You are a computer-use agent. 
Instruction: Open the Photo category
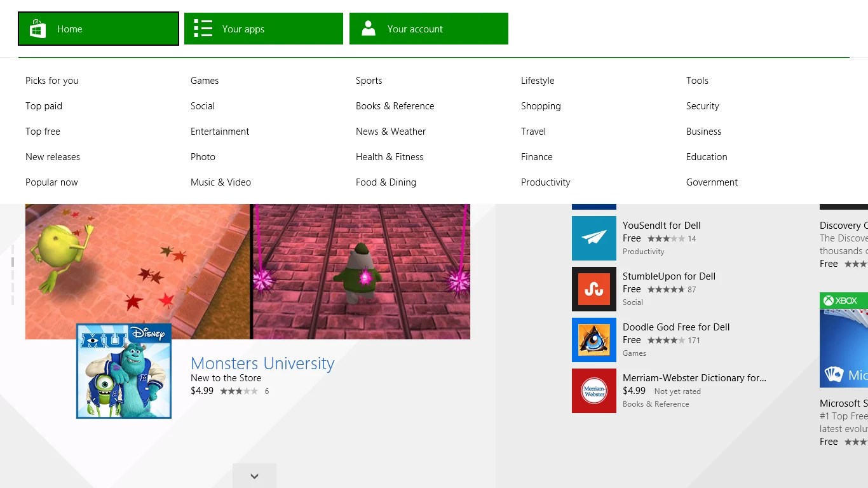click(203, 157)
